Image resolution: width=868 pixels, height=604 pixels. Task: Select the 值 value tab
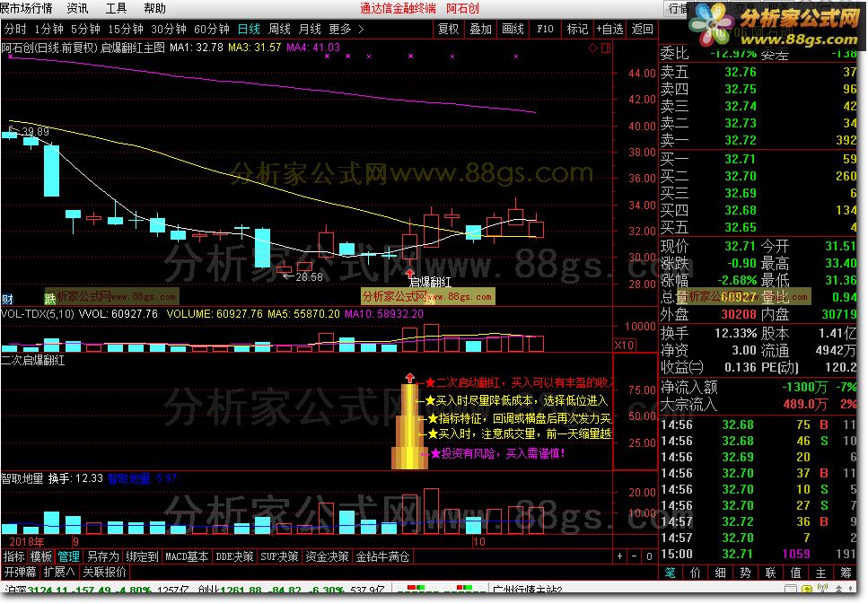pos(795,573)
